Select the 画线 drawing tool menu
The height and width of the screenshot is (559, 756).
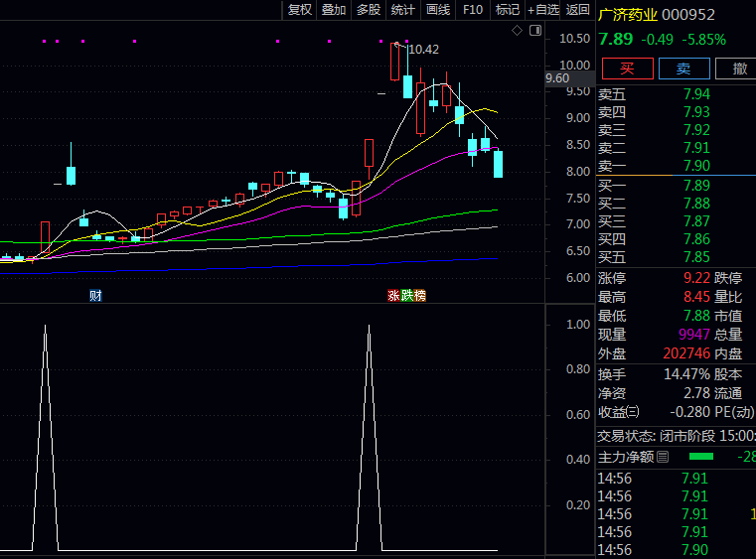point(438,10)
